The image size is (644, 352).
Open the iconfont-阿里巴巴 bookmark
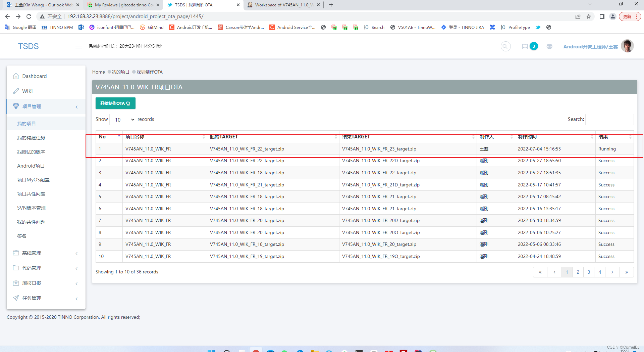coord(112,28)
